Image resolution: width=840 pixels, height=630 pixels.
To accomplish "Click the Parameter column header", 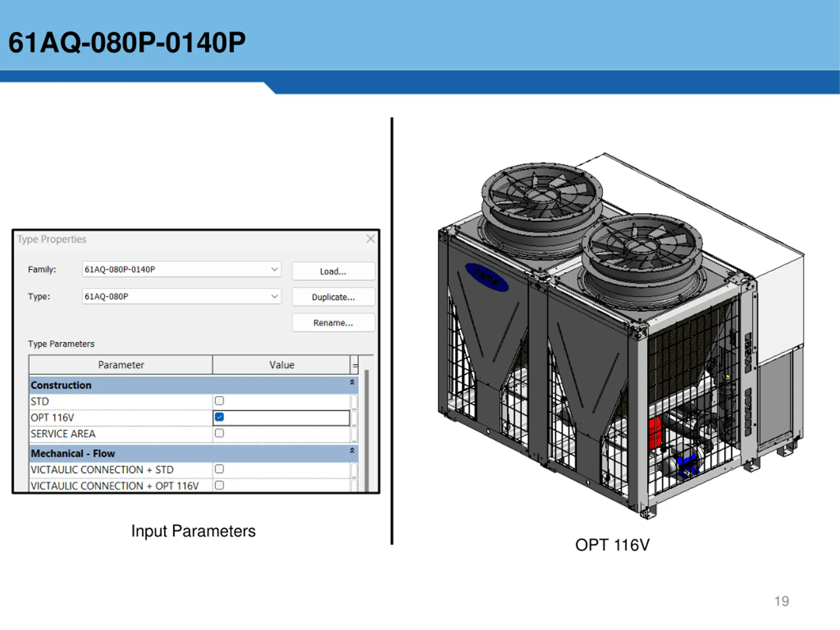I will [x=121, y=365].
